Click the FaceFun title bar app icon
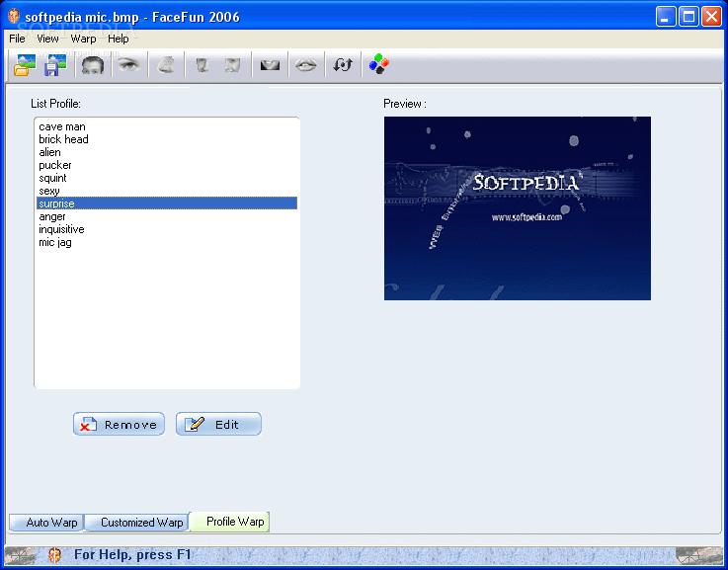728x570 pixels. [14, 17]
